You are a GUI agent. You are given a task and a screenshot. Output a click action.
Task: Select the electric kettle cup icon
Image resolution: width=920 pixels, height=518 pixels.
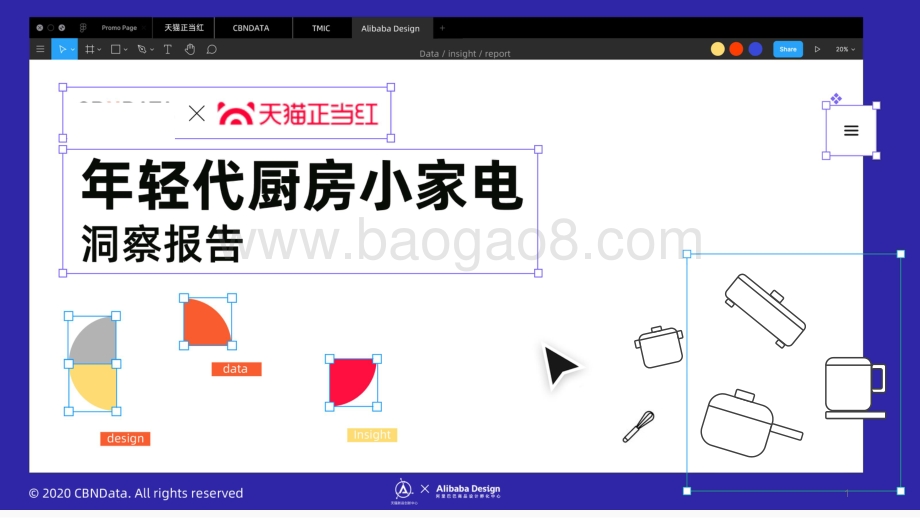(x=855, y=388)
